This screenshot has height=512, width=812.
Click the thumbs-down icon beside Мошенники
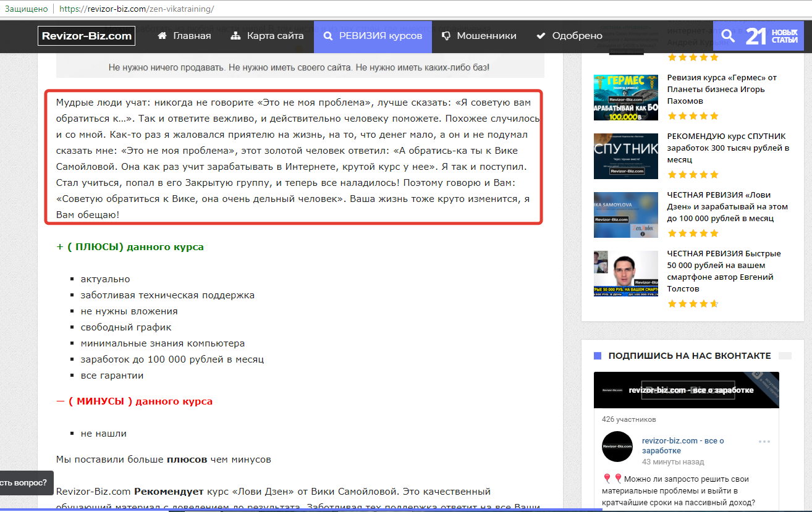tap(446, 36)
